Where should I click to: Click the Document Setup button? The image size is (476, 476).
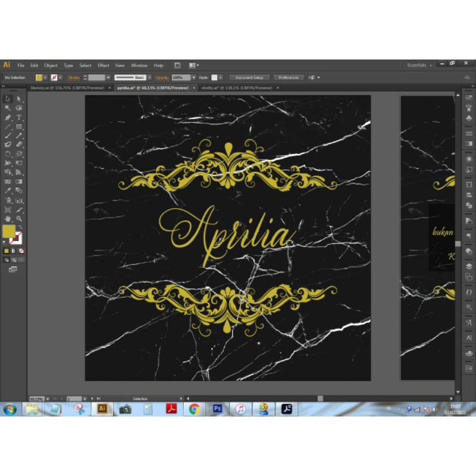coord(249,77)
